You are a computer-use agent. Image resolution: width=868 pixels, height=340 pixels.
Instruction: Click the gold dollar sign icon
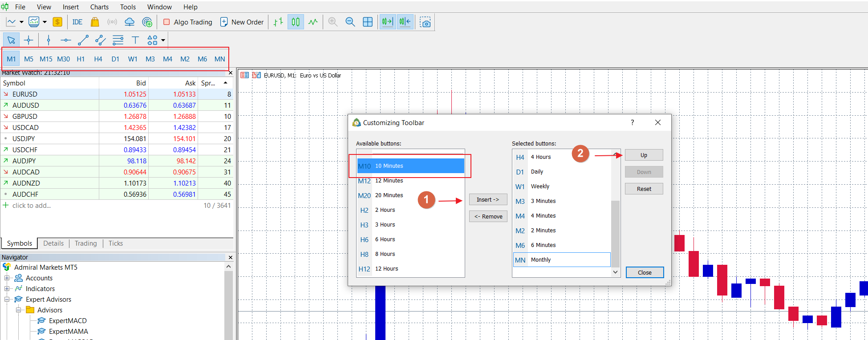click(x=57, y=22)
